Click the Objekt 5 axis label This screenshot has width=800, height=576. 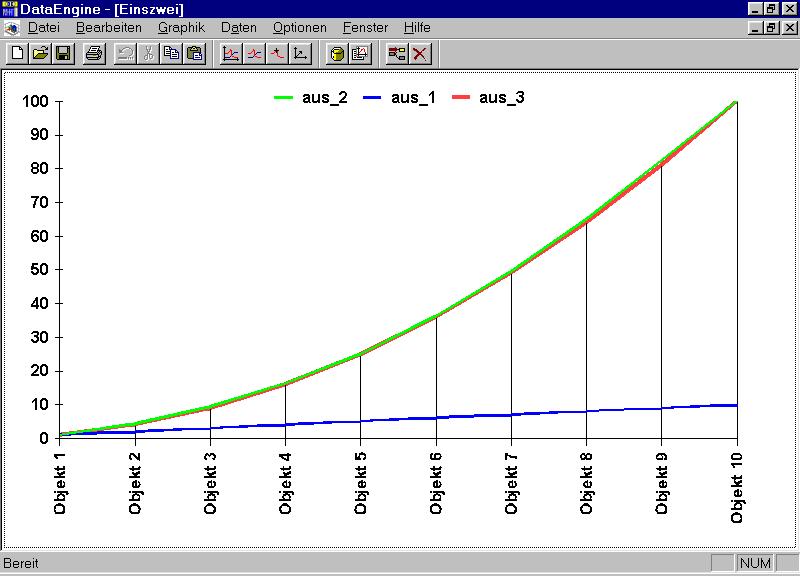(x=361, y=482)
